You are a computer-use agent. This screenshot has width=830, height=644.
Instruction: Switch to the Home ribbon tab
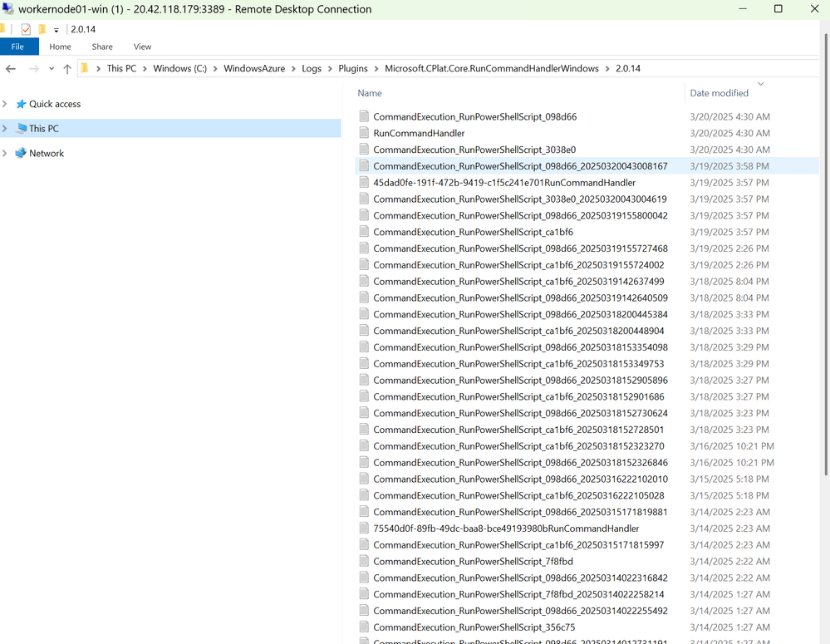coord(60,47)
